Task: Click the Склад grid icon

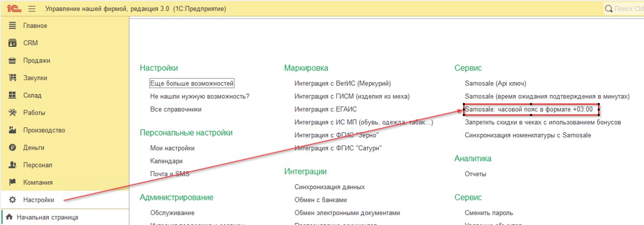Action: tap(13, 95)
